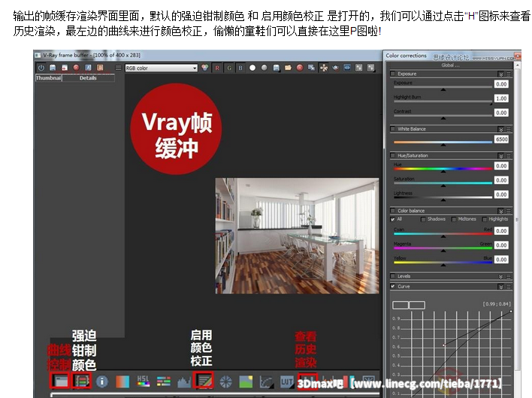Screen dimensions: 532x398
Task: Collapse the White Balance section chevron
Action: pyautogui.click(x=500, y=129)
